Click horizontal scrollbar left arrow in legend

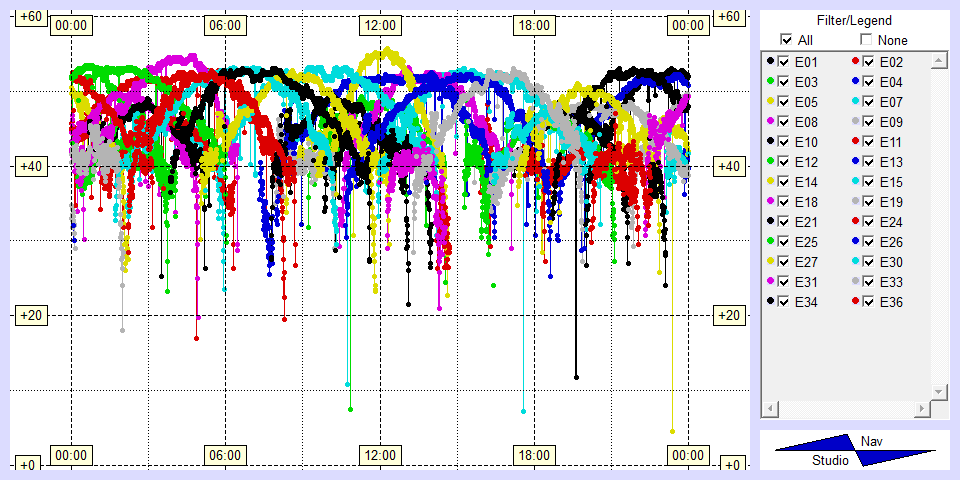click(770, 409)
